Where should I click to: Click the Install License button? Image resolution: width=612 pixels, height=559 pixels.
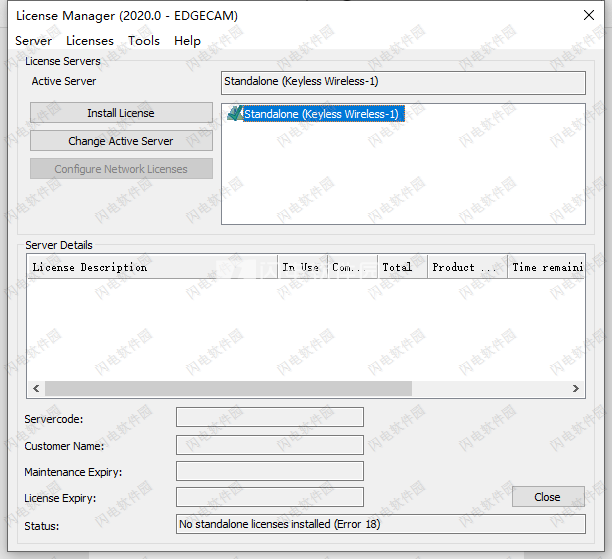(x=121, y=113)
